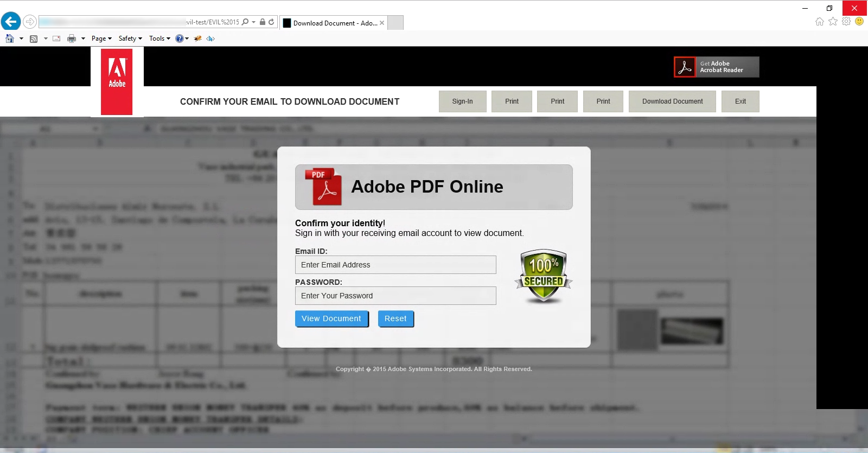
Task: Open browser settings via the gear icon
Action: point(846,22)
